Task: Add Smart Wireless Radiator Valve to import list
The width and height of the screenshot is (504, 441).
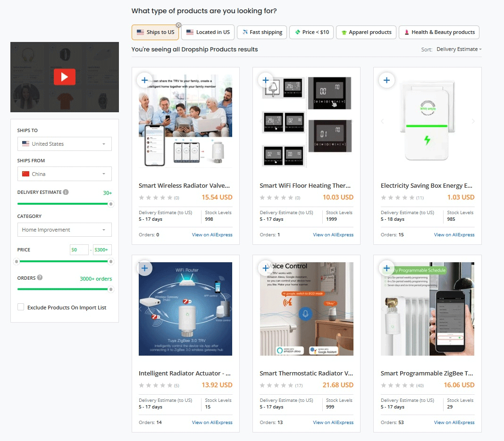Action: [x=144, y=80]
